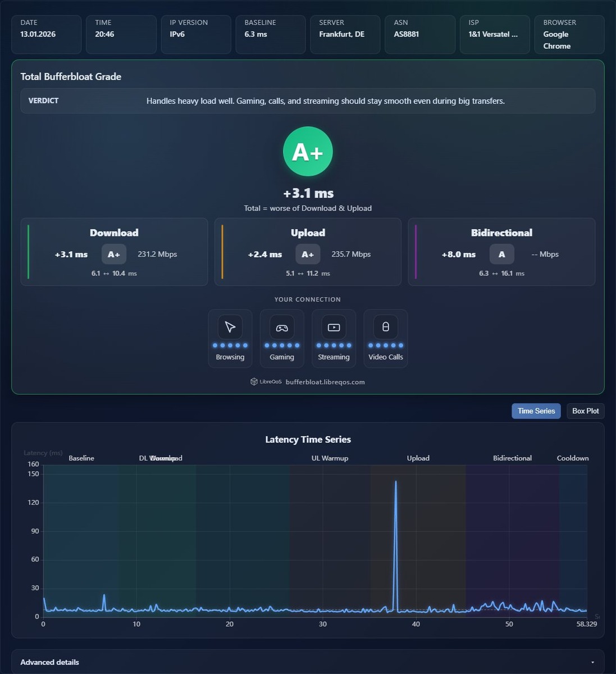The height and width of the screenshot is (674, 616).
Task: Click the Browsing cursor icon
Action: [230, 327]
